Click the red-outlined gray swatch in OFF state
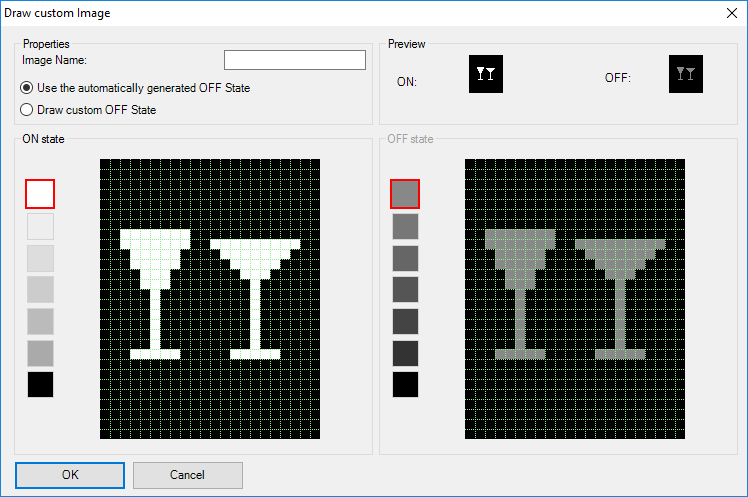Image resolution: width=748 pixels, height=497 pixels. (x=405, y=194)
